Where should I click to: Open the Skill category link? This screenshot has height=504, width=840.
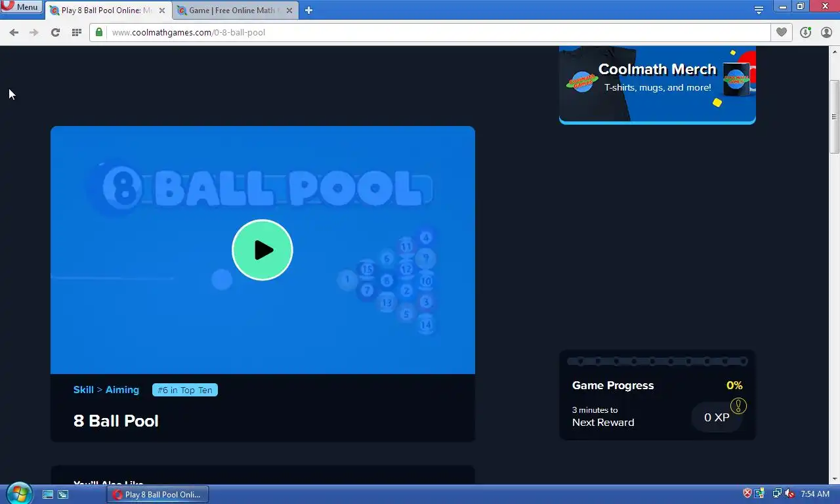(83, 390)
